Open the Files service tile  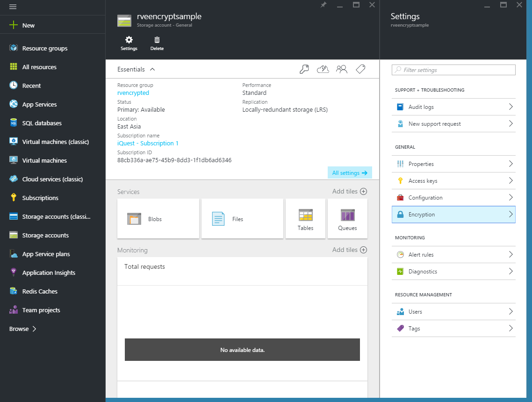click(x=242, y=218)
